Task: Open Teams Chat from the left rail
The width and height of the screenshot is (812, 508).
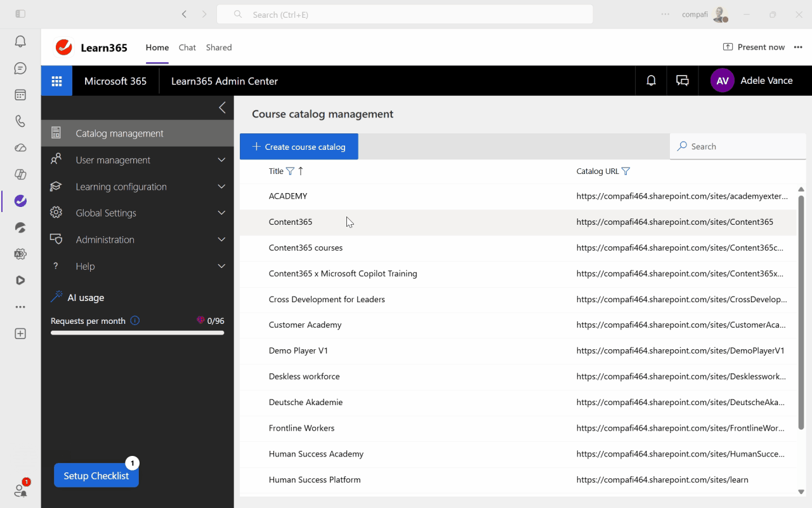Action: click(20, 69)
